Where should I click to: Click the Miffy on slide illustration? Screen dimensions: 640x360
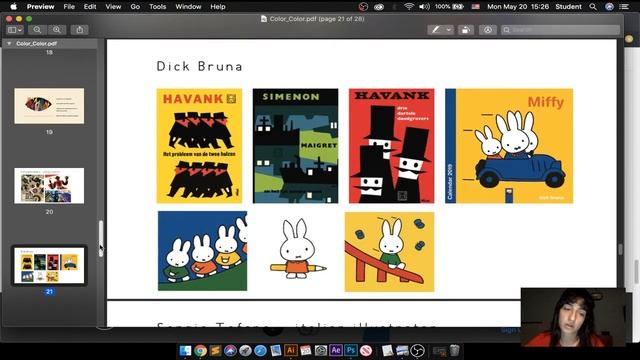389,252
